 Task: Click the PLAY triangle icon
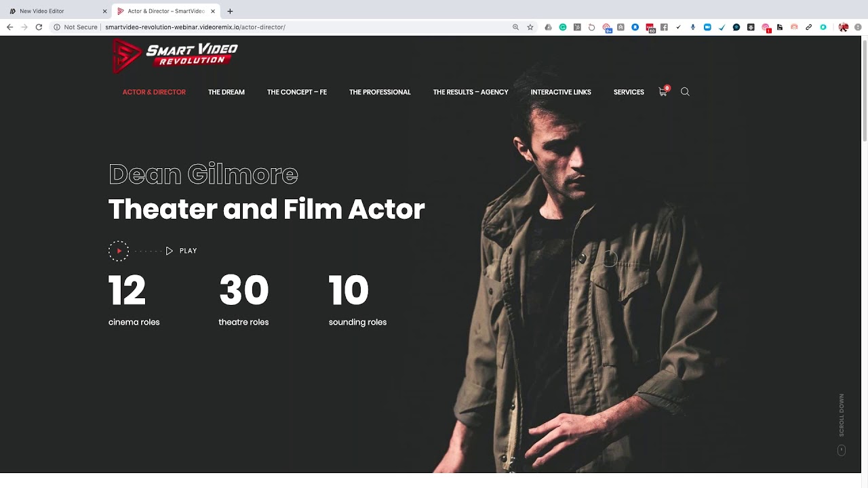click(x=169, y=251)
